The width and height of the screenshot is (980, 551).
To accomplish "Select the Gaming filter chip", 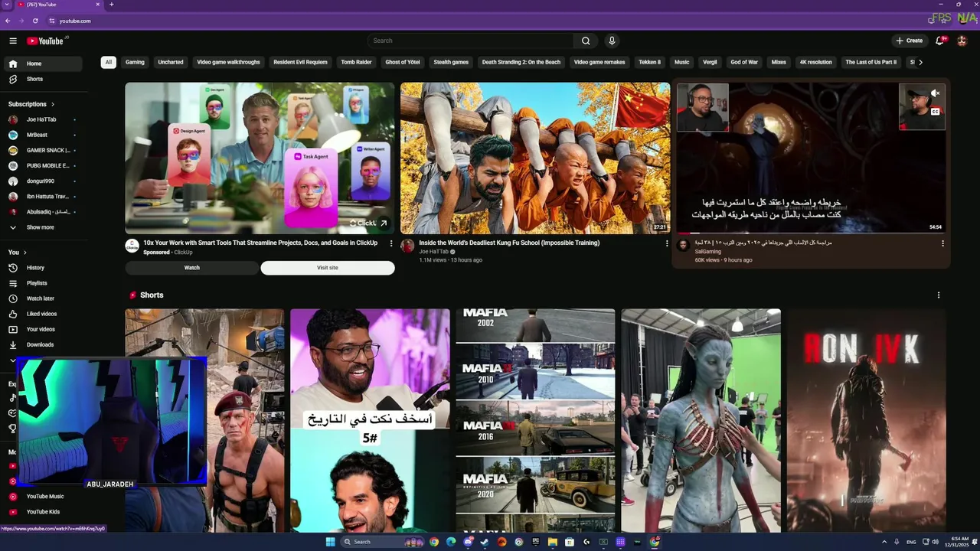I will coord(135,62).
